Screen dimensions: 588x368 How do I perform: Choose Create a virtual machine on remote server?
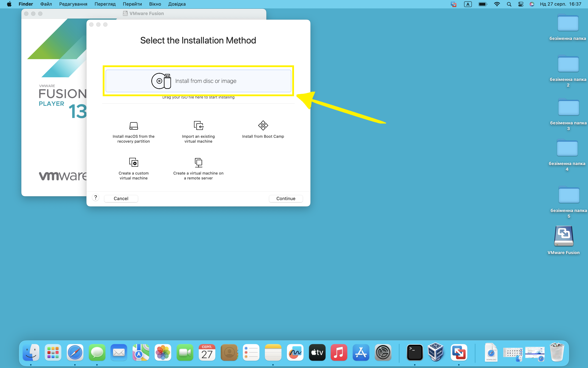tap(198, 169)
